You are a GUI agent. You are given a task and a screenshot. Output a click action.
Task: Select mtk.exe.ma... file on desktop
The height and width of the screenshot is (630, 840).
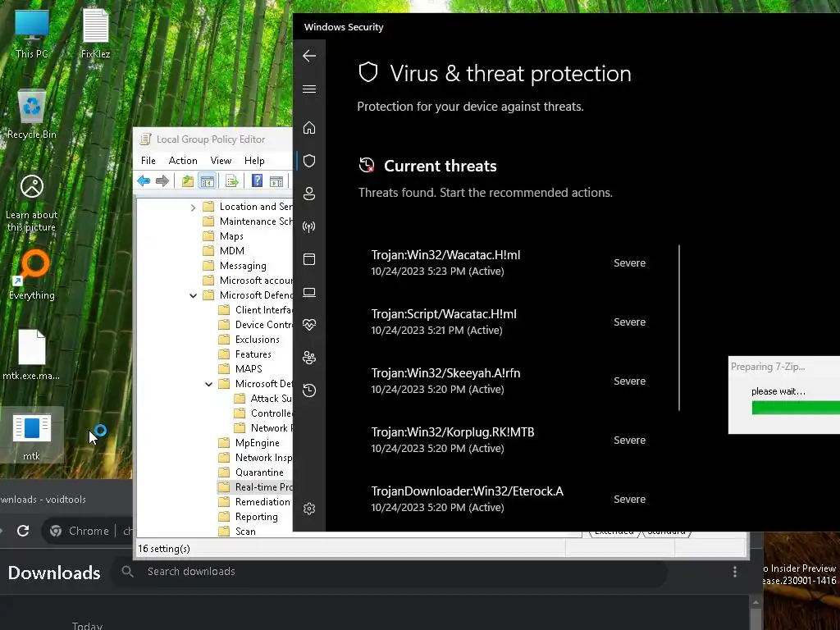click(32, 354)
